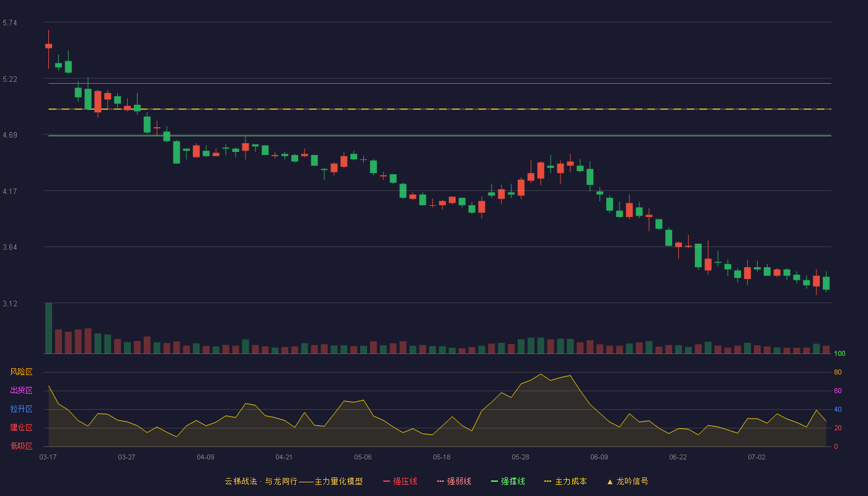Click the 3.12 price axis label

point(10,304)
